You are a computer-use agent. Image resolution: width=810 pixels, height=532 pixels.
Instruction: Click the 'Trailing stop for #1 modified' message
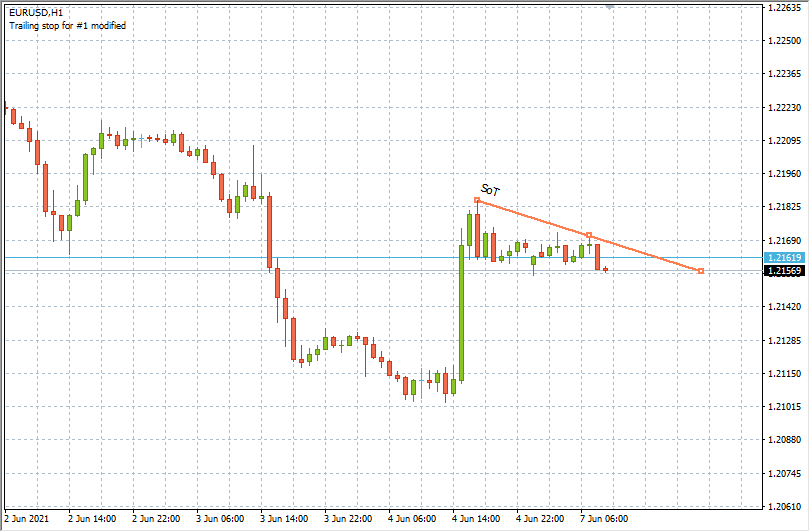pyautogui.click(x=67, y=26)
